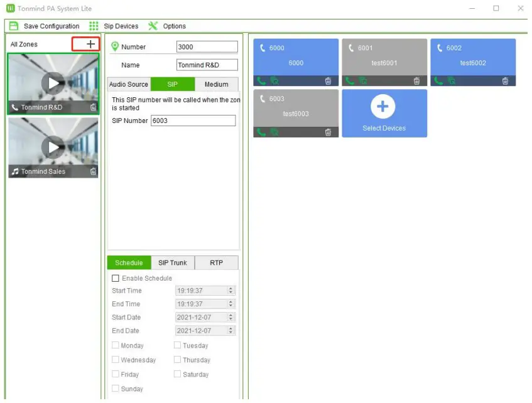This screenshot has height=403, width=532.
Task: Click the phone icon on Tonmind R&D zone
Action: pyautogui.click(x=15, y=107)
